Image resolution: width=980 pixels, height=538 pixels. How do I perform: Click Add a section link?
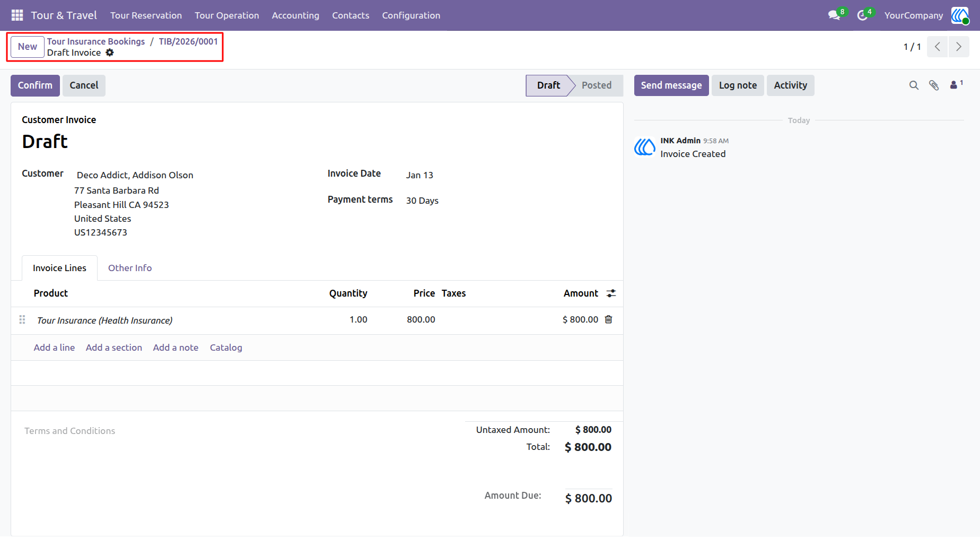point(114,348)
